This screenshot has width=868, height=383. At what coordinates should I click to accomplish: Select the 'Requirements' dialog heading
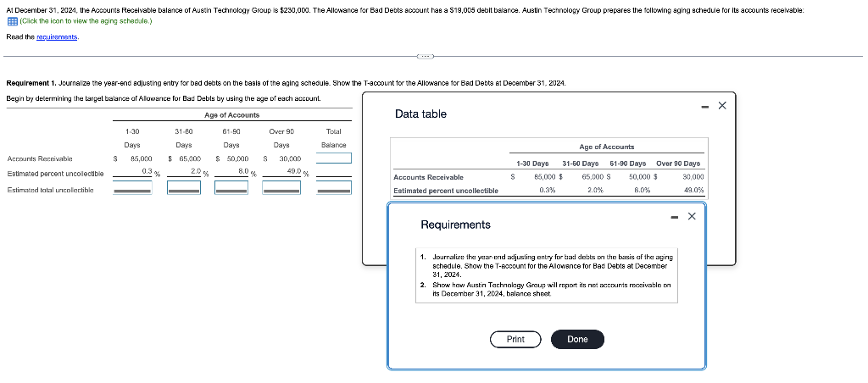click(x=455, y=225)
